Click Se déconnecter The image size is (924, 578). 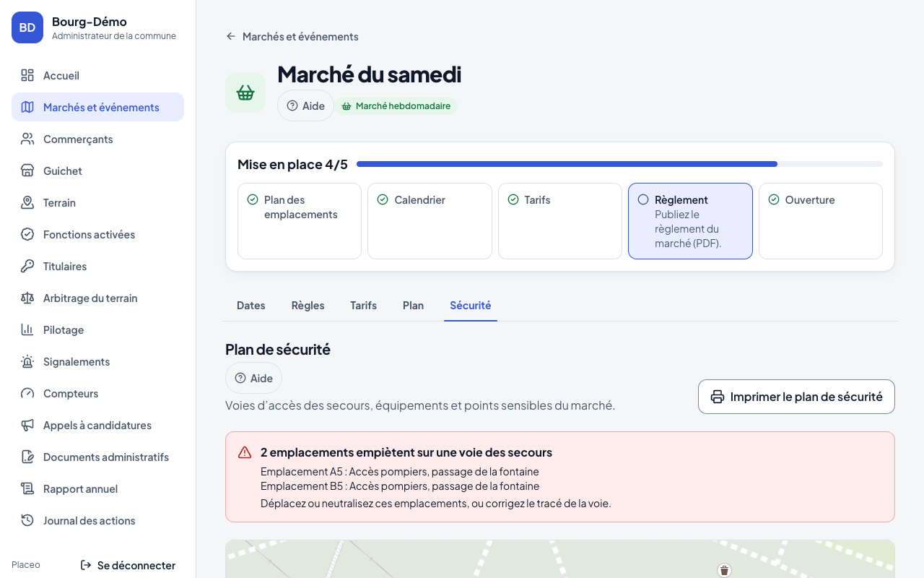128,565
